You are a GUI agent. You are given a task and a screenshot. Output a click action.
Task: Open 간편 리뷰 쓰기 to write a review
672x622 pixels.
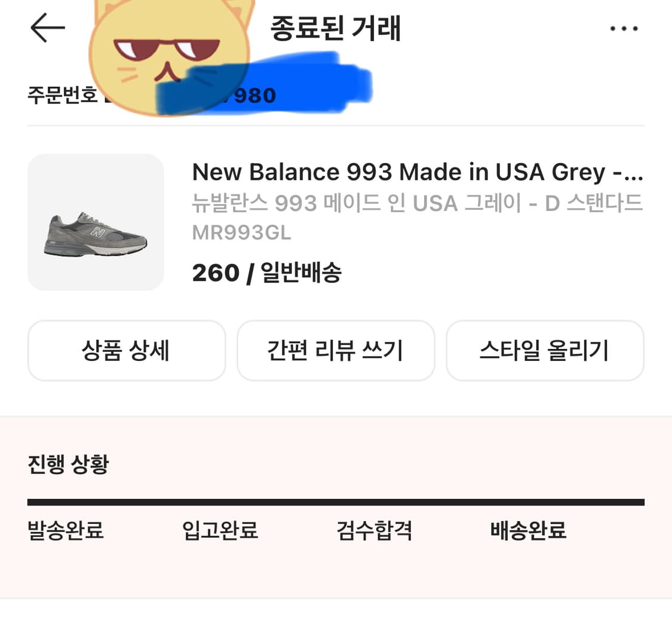pyautogui.click(x=336, y=351)
